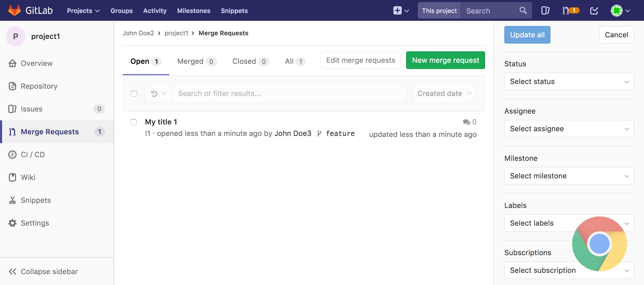Click the Repository sidebar icon
The image size is (644, 285).
(x=13, y=86)
